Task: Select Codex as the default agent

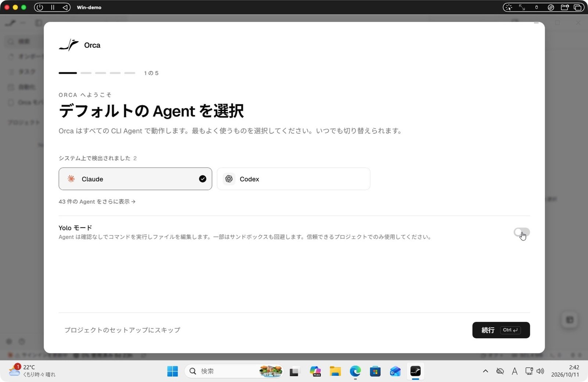Action: [x=293, y=179]
